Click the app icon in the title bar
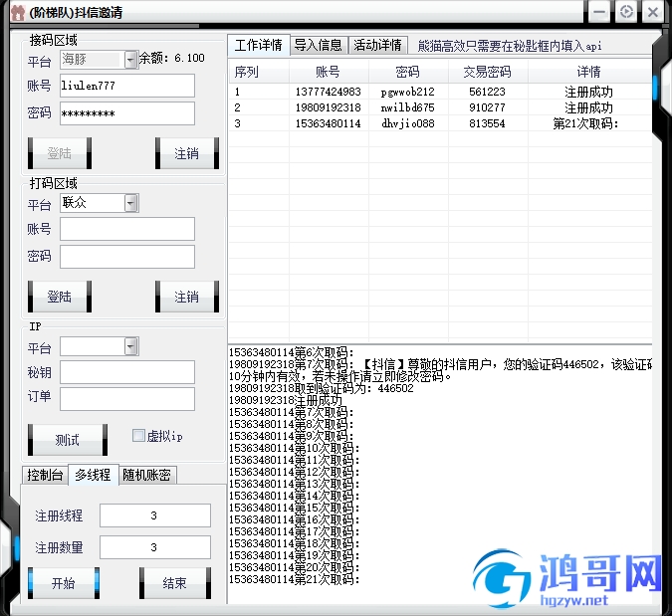The height and width of the screenshot is (616, 672). [18, 12]
